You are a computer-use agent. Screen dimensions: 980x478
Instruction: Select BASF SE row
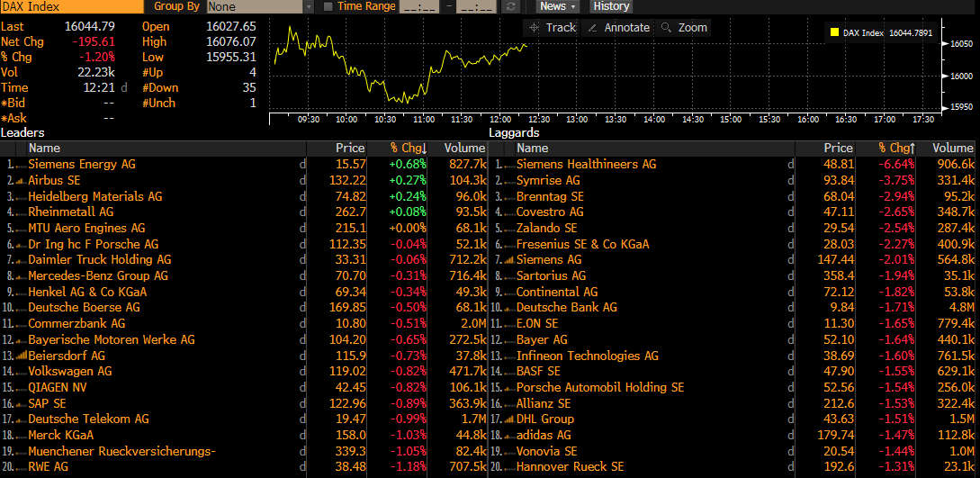pyautogui.click(x=733, y=371)
